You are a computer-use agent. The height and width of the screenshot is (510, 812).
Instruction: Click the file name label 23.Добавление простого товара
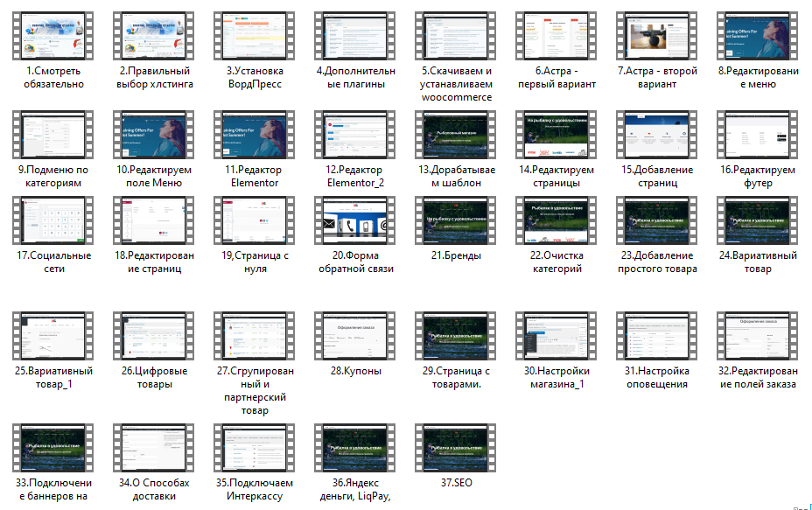(655, 262)
